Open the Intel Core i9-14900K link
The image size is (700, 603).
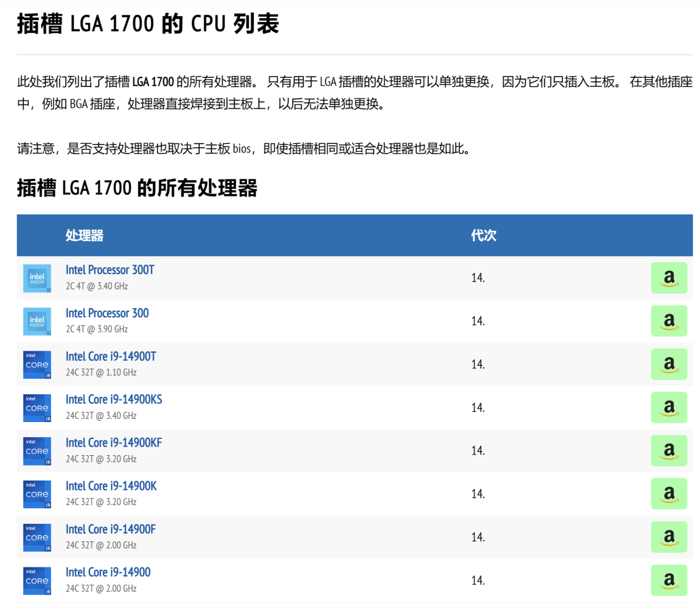[x=111, y=486]
